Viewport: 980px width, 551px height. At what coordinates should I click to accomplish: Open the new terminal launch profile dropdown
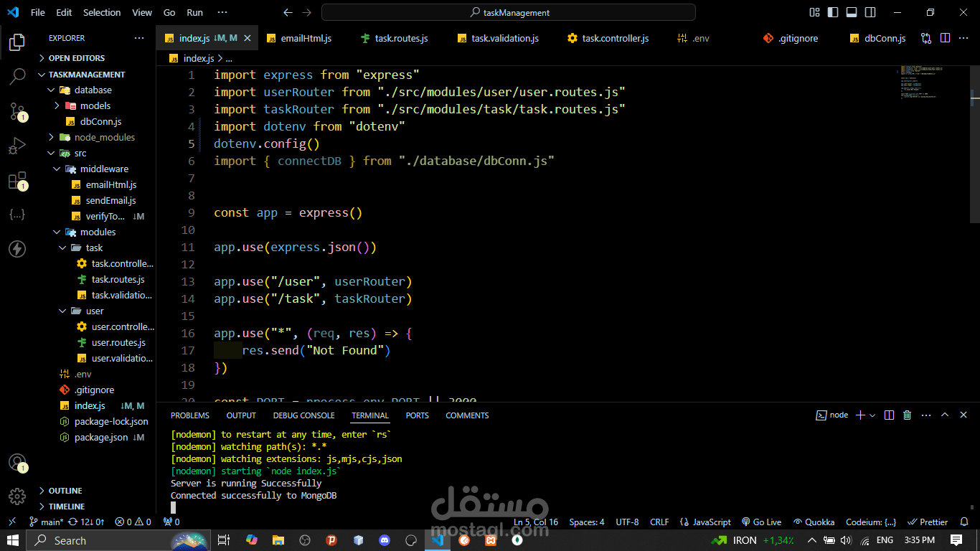click(x=873, y=415)
